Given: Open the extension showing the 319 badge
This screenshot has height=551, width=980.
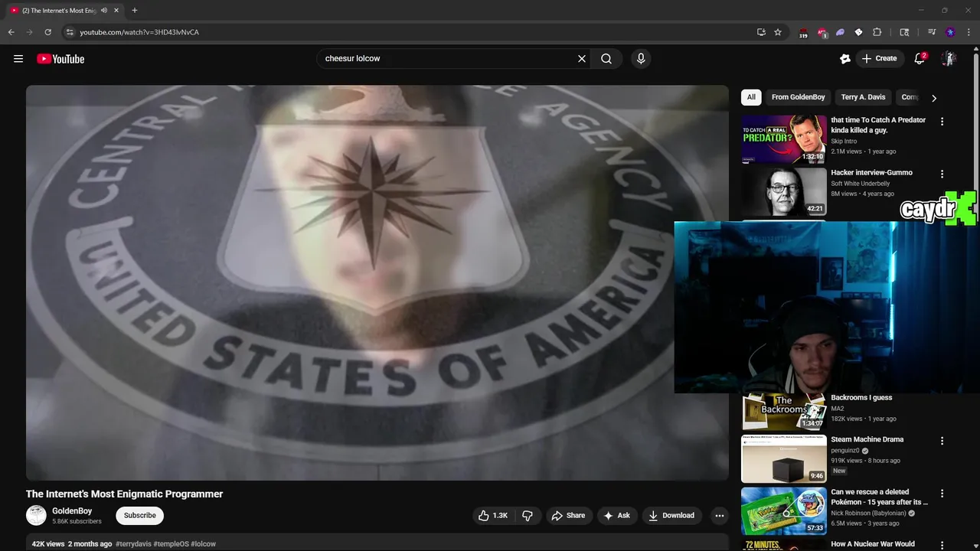Looking at the screenshot, I should 803,33.
